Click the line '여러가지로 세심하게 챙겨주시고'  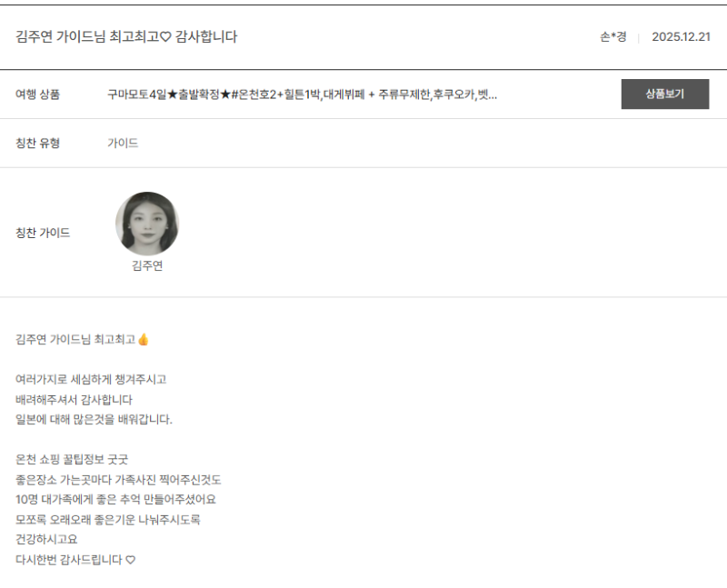pyautogui.click(x=91, y=380)
